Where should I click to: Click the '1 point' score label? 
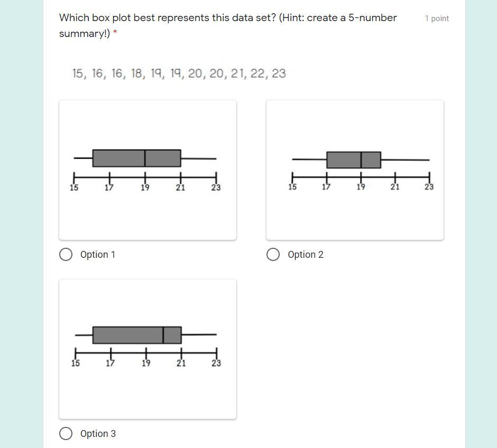pyautogui.click(x=437, y=18)
